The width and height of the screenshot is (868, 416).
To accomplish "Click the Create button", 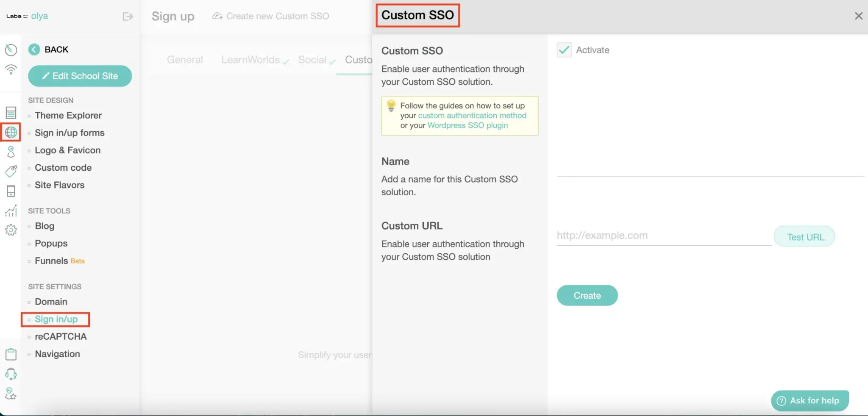I will tap(587, 295).
